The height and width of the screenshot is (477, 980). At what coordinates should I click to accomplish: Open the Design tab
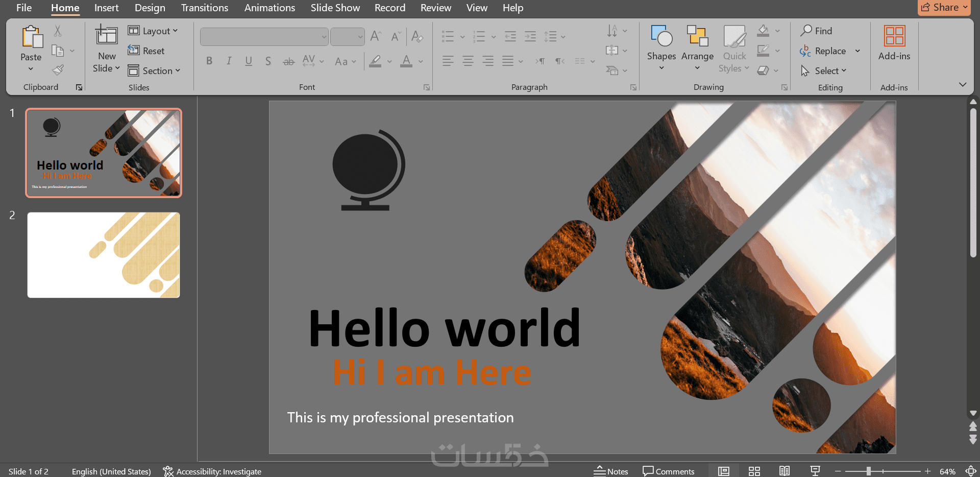[x=150, y=8]
